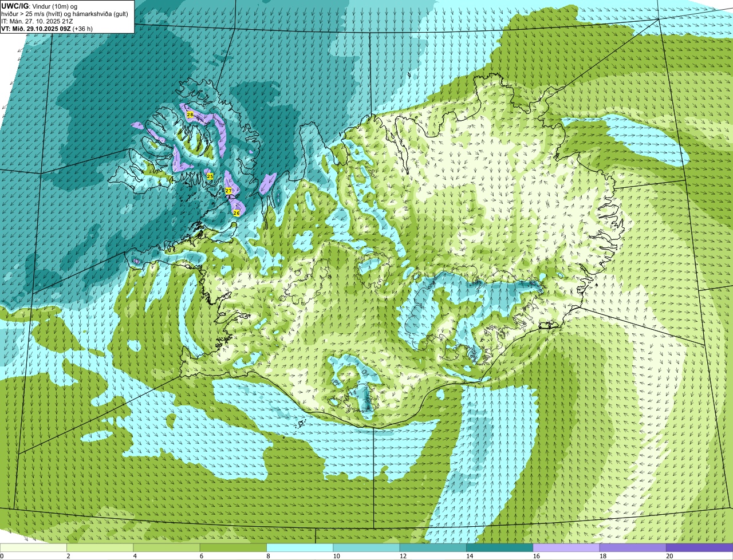Click the 16–18 m/s light purple swatch
This screenshot has height=560, width=733.
point(566,547)
